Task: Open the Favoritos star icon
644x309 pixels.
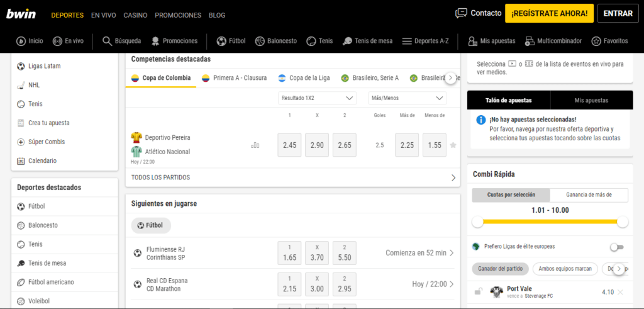Action: click(596, 41)
